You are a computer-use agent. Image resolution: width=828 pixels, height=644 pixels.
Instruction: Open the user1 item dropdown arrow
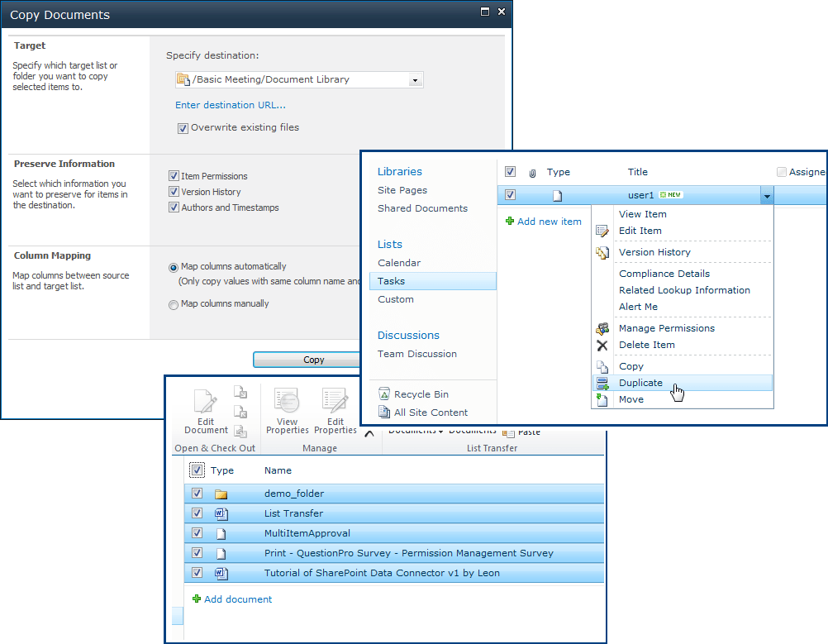pyautogui.click(x=767, y=195)
